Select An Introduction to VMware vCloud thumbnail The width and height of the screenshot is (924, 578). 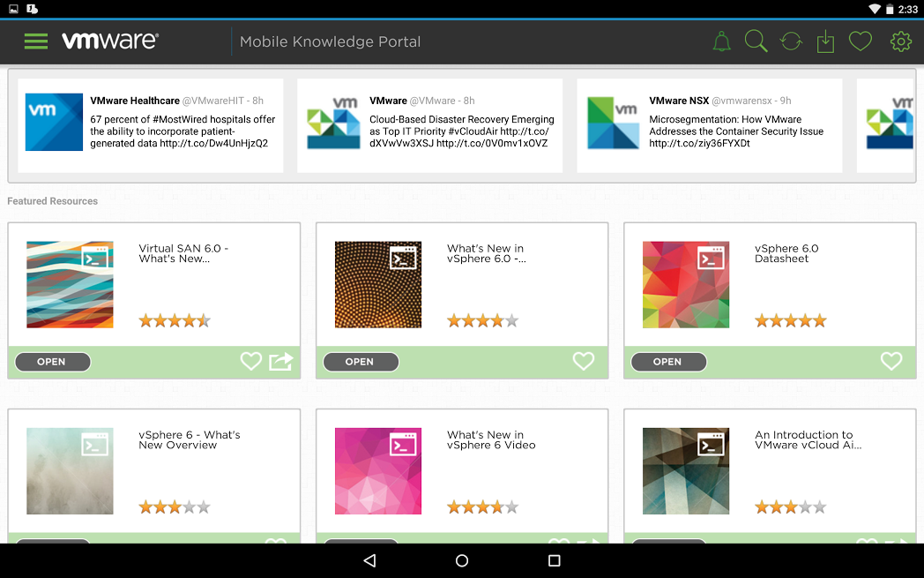click(685, 470)
